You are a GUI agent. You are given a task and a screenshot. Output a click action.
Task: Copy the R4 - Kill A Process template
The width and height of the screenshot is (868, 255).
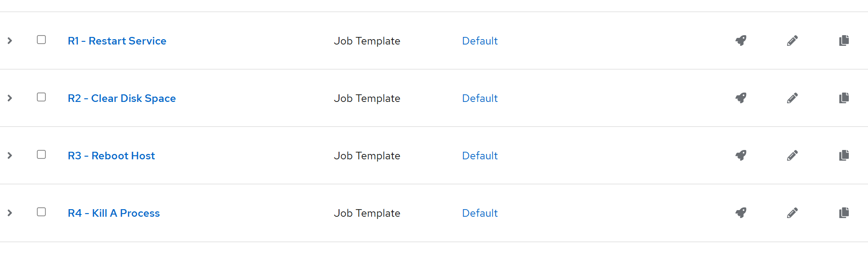click(844, 213)
